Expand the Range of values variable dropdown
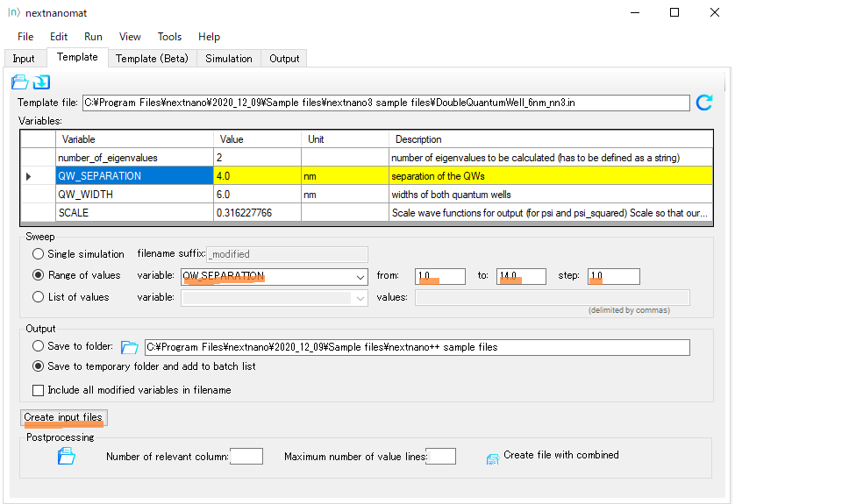 click(x=360, y=277)
